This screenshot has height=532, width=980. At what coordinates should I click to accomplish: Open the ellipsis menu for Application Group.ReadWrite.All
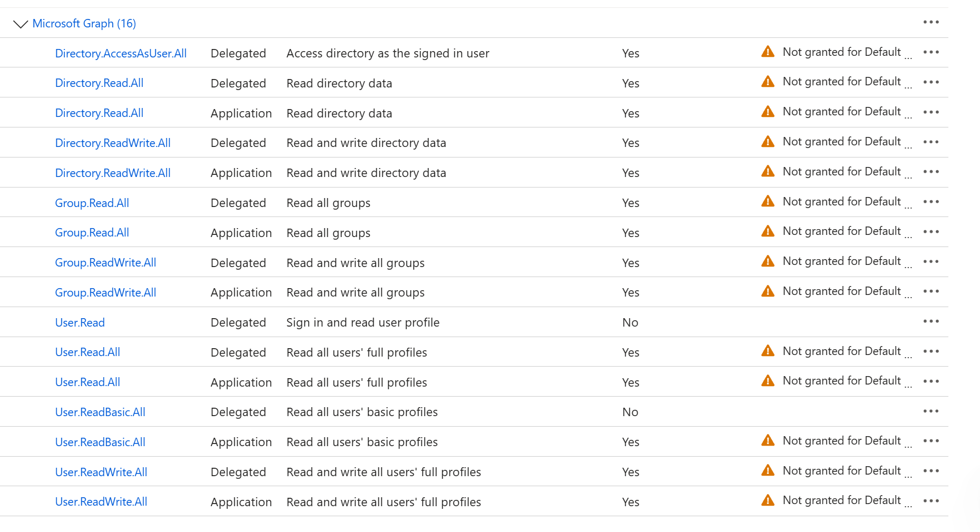click(931, 291)
